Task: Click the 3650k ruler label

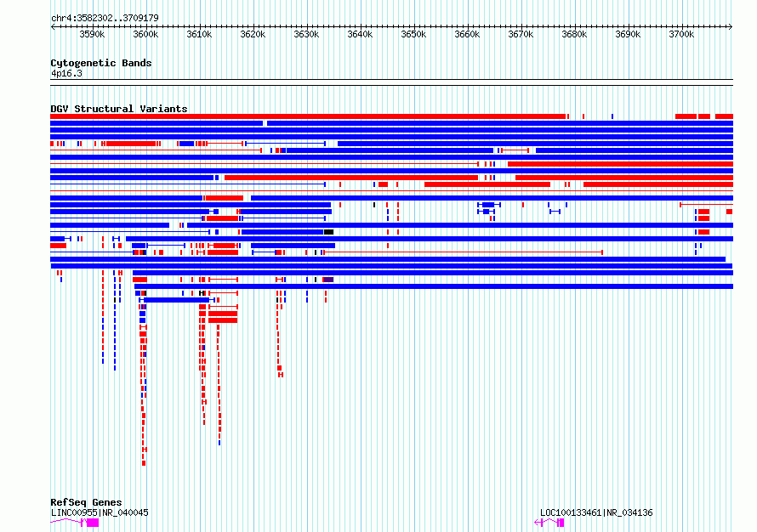Action: point(413,34)
